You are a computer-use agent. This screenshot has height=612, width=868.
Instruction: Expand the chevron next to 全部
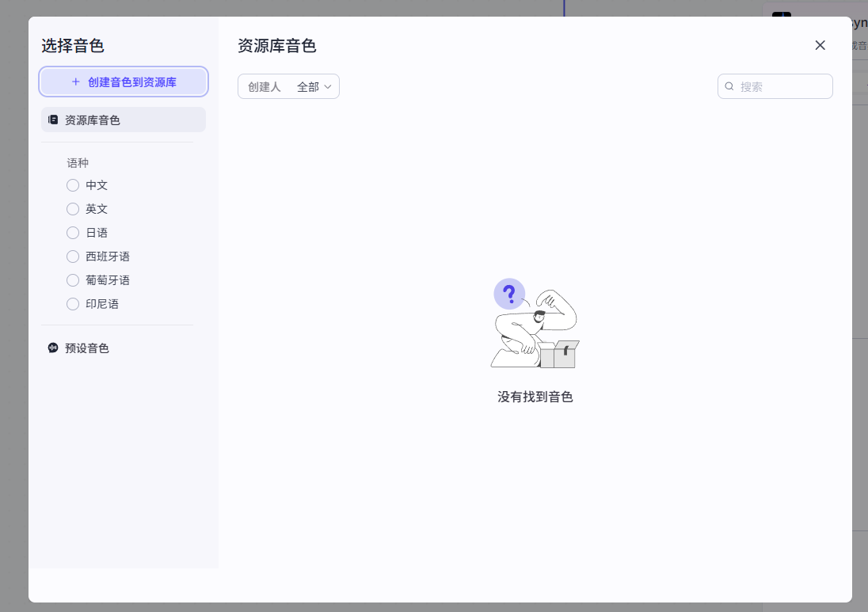(327, 87)
